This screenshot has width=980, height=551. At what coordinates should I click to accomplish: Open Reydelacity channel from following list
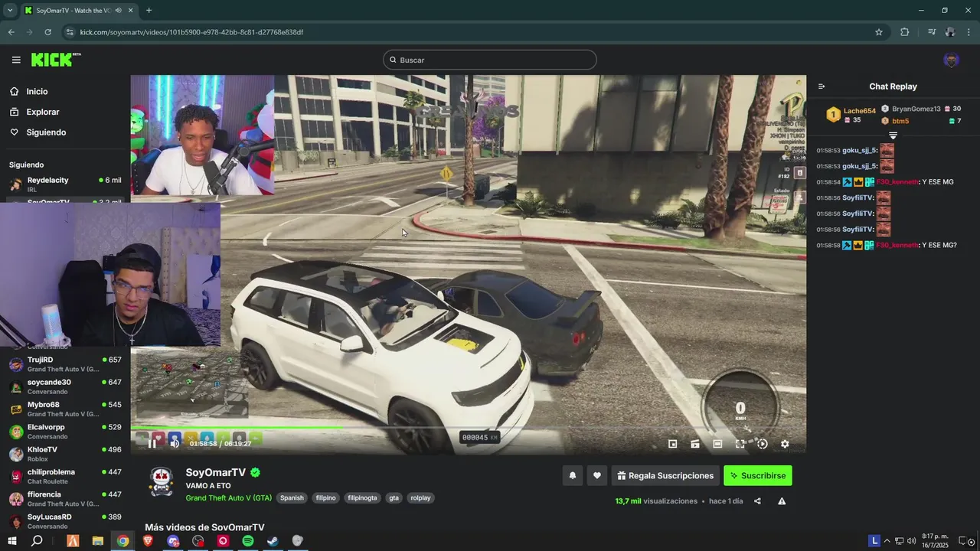[65, 184]
